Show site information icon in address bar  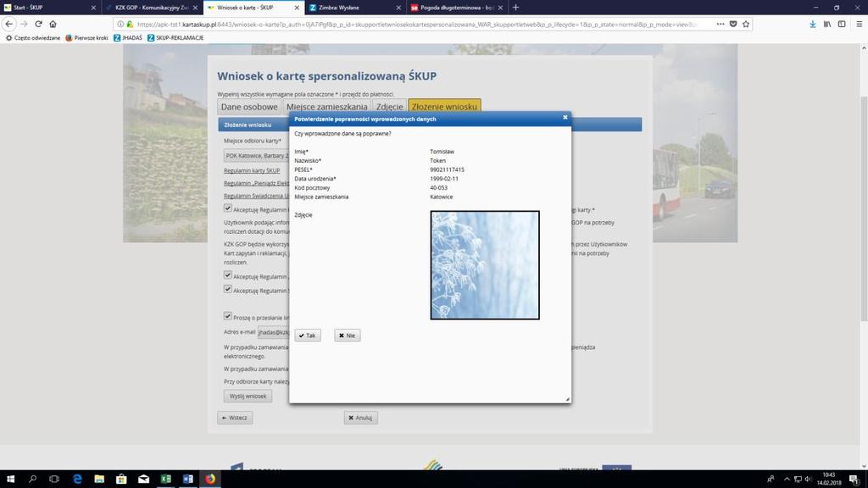[120, 25]
